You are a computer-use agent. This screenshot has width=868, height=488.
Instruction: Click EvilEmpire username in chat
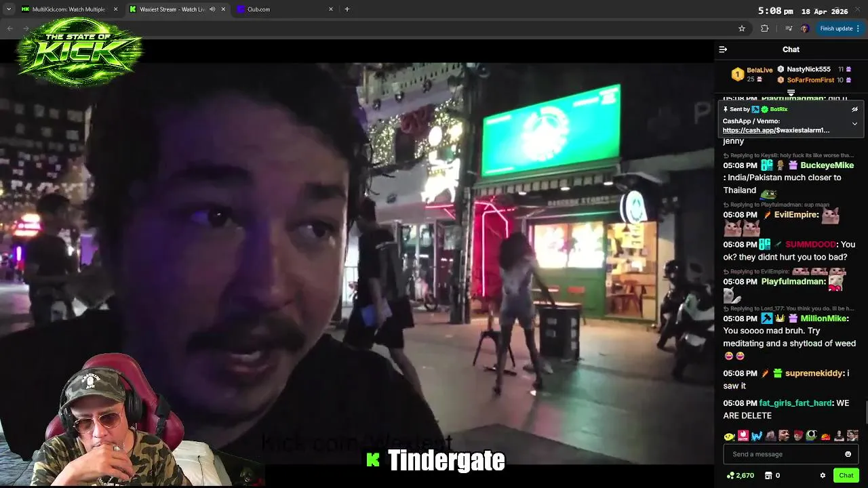click(796, 215)
